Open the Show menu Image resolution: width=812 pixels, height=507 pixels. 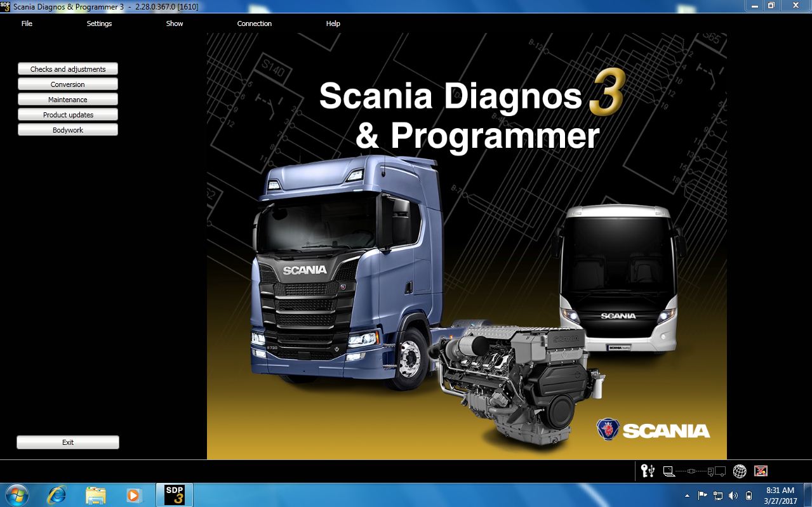[175, 23]
